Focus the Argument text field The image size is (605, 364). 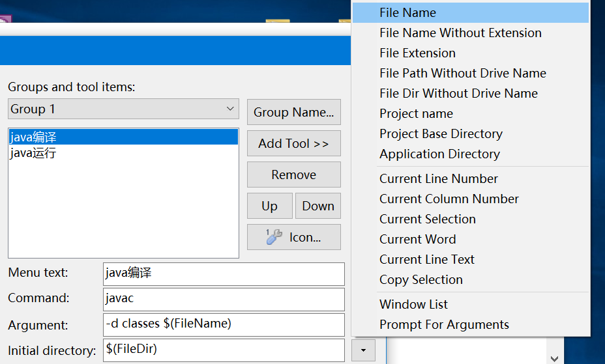(224, 324)
